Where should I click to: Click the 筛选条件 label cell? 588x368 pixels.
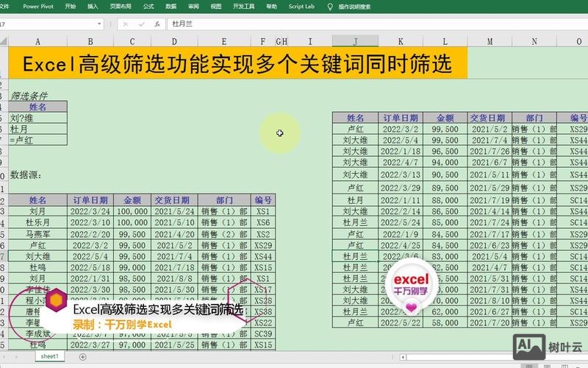coord(37,96)
